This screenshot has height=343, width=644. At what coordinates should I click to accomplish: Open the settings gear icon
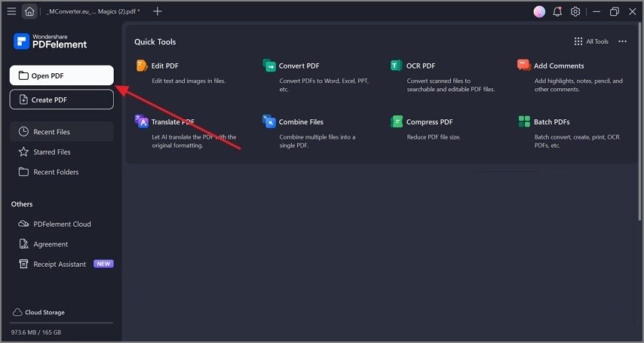(x=575, y=11)
